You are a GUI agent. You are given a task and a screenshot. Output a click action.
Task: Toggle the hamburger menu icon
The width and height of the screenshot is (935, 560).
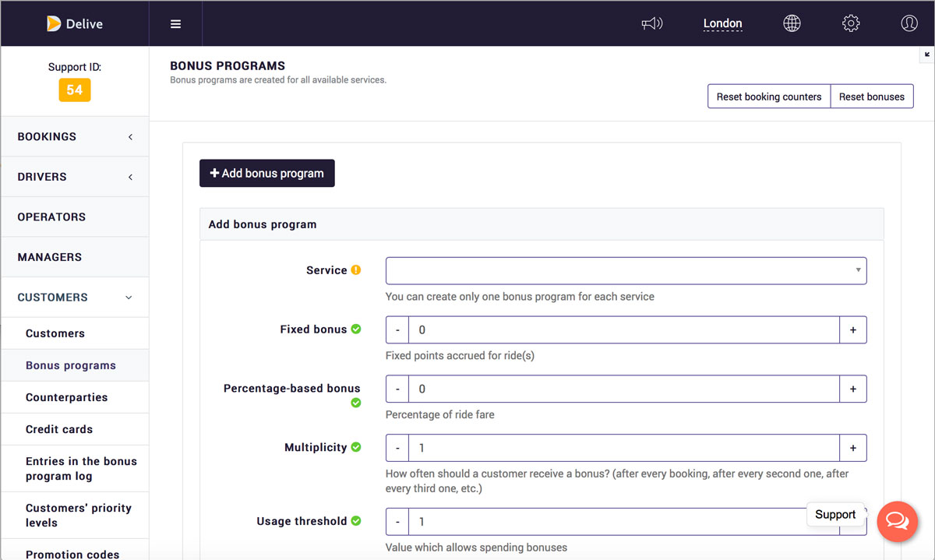175,23
